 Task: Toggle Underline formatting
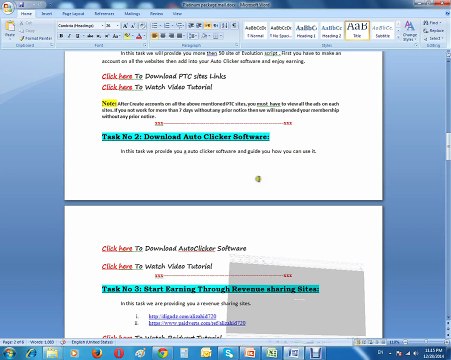(77, 36)
